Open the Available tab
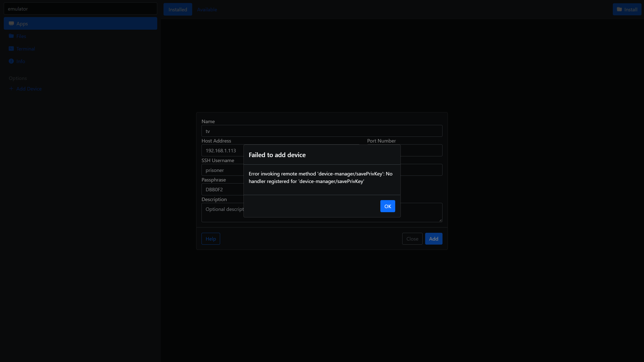Viewport: 644px width, 362px height. click(207, 10)
